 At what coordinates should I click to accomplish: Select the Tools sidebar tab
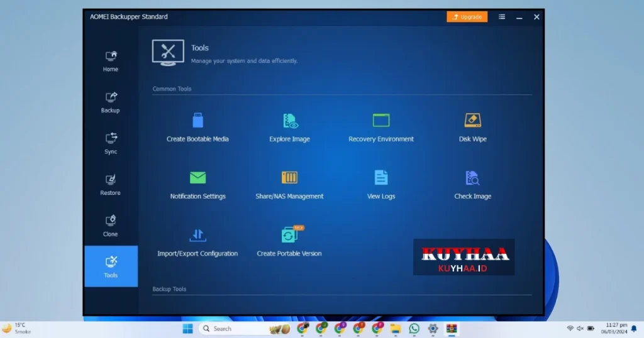(111, 266)
